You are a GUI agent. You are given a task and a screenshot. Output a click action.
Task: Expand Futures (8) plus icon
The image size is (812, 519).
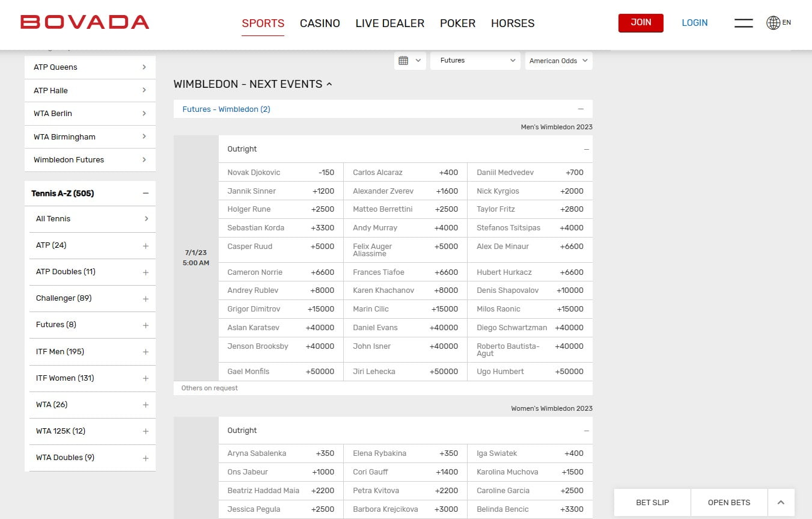pos(145,325)
